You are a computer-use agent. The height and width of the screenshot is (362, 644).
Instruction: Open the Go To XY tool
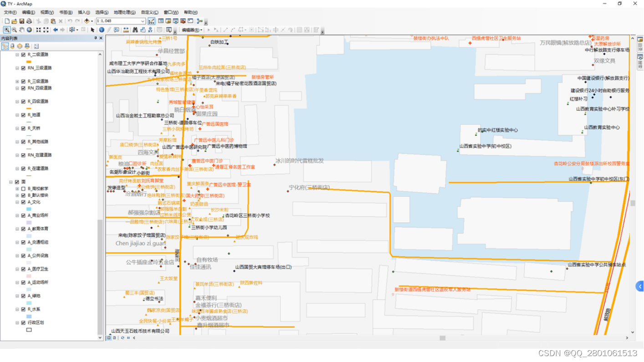click(150, 30)
